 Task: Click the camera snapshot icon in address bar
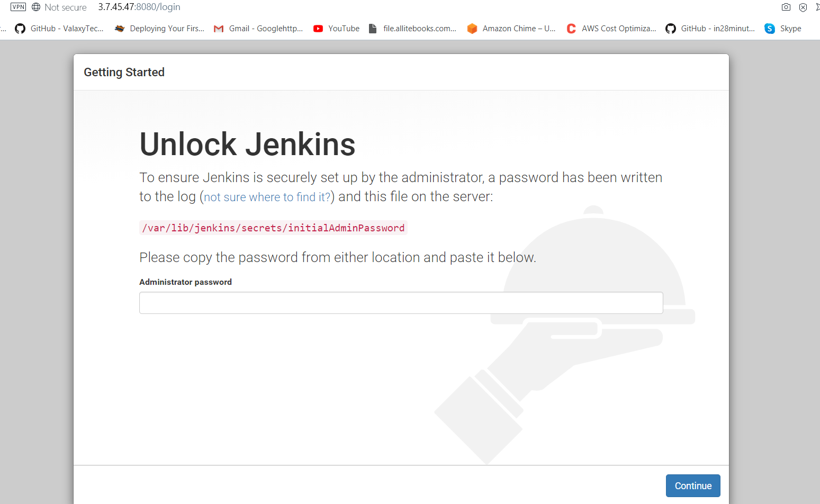tap(786, 7)
